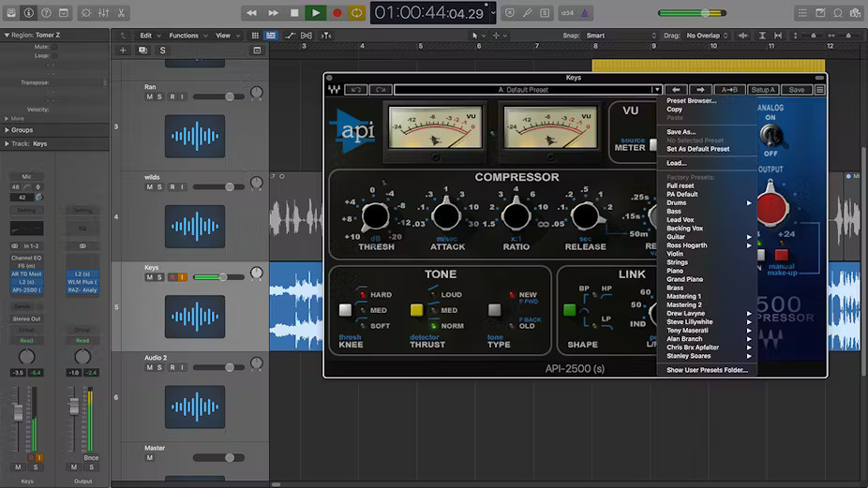The width and height of the screenshot is (868, 488).
Task: Click the plugin Save button
Action: [x=796, y=90]
